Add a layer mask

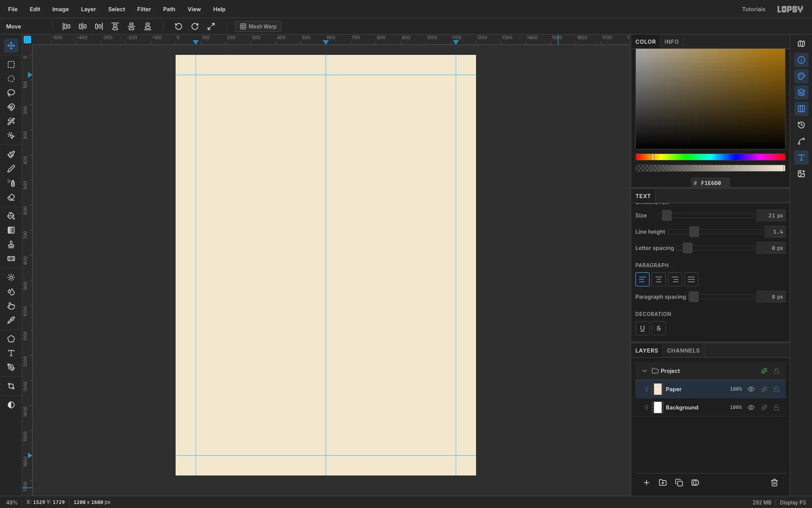pos(695,483)
